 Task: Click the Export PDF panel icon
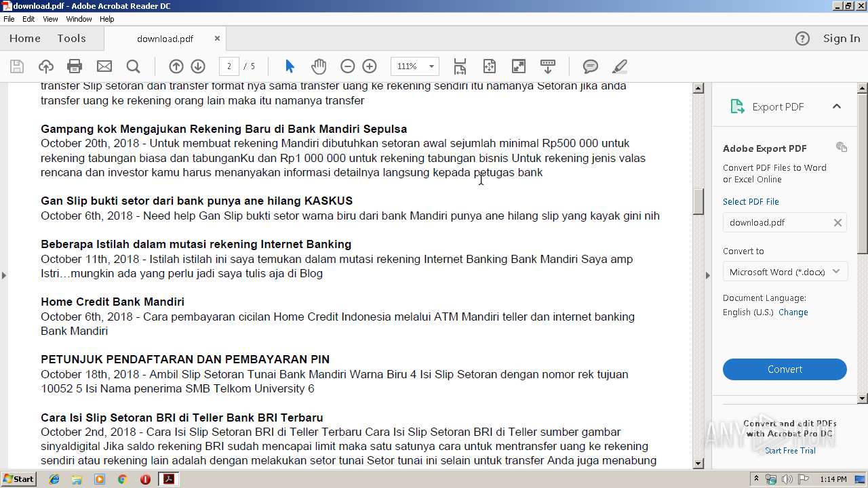coord(737,106)
